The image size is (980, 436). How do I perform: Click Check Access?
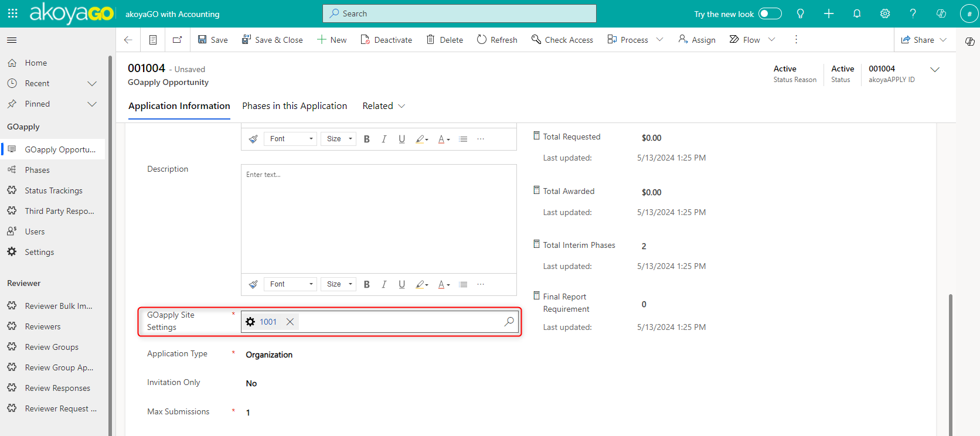[x=562, y=40]
